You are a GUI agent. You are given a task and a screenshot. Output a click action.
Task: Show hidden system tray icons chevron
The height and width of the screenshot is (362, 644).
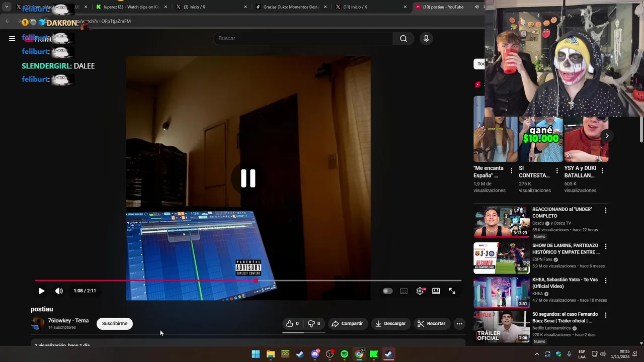(x=537, y=354)
